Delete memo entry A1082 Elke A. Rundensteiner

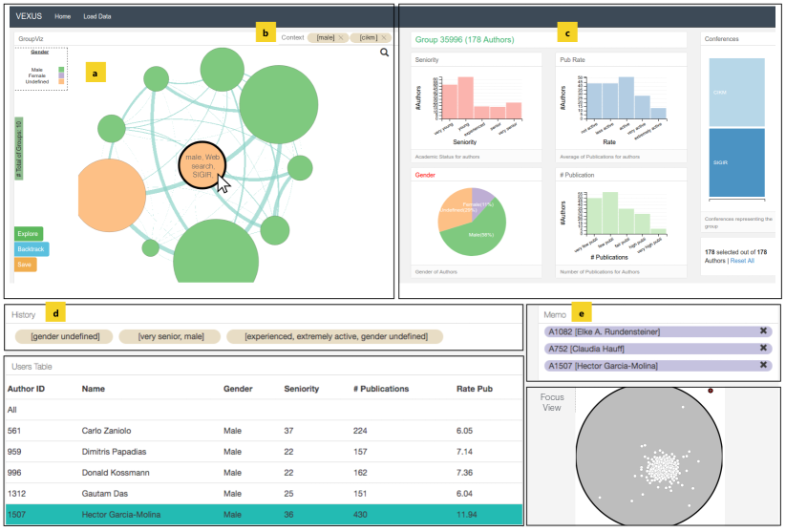tap(763, 330)
